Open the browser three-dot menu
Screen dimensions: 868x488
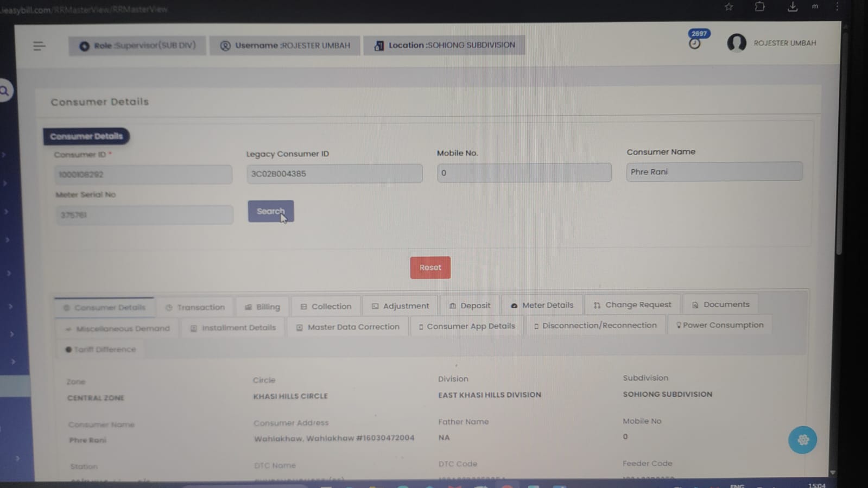click(837, 7)
